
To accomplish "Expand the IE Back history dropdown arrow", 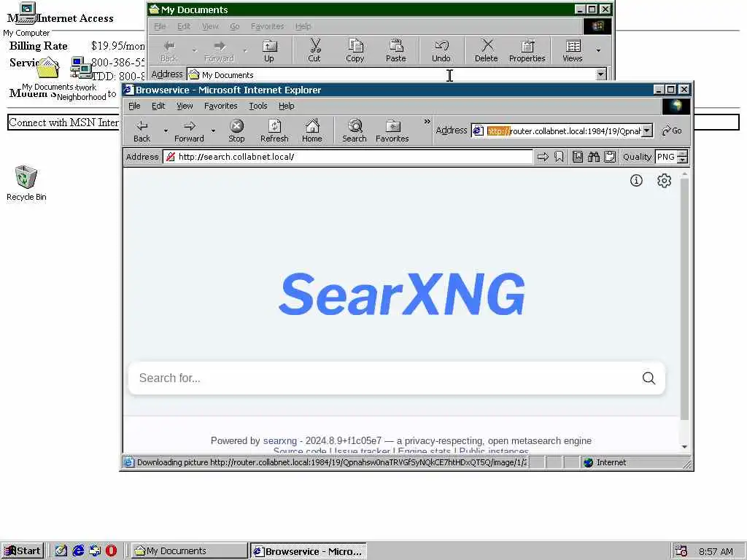I will pyautogui.click(x=166, y=131).
